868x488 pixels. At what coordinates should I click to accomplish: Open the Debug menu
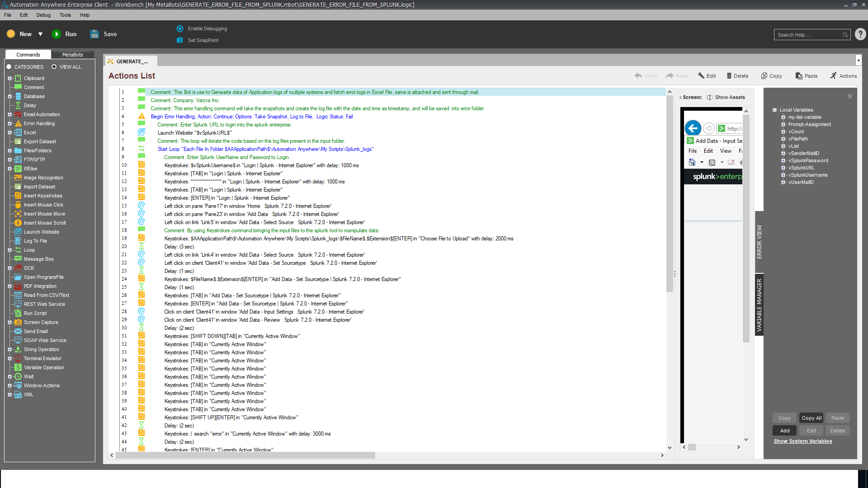[43, 15]
